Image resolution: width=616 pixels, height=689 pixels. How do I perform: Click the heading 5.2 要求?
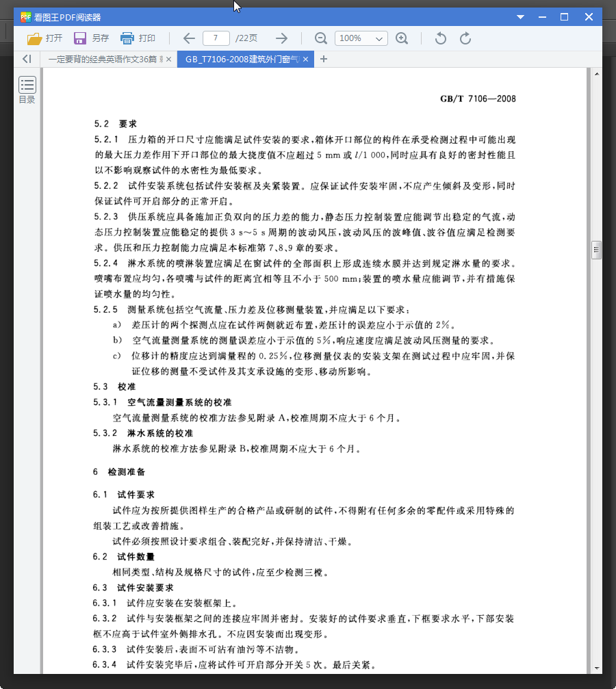pyautogui.click(x=115, y=124)
